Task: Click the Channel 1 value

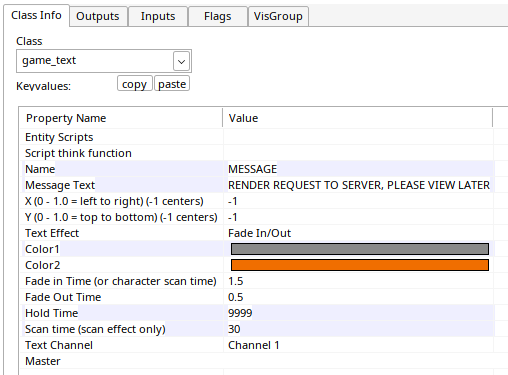Action: click(x=253, y=345)
